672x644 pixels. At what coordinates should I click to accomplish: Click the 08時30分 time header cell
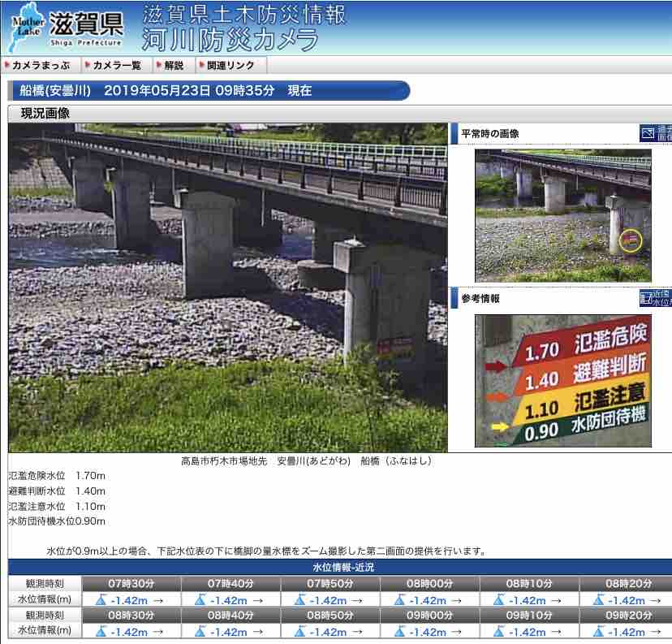tap(131, 616)
